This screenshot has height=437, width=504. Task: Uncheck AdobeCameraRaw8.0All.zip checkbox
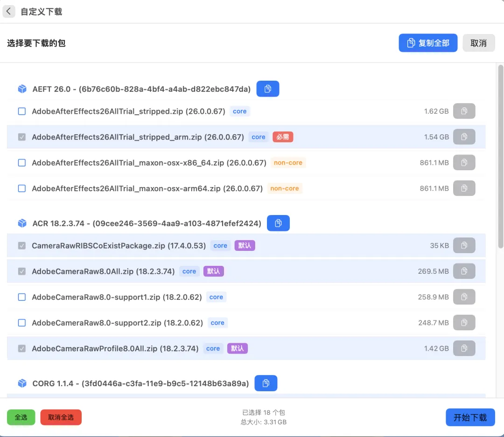pos(22,271)
